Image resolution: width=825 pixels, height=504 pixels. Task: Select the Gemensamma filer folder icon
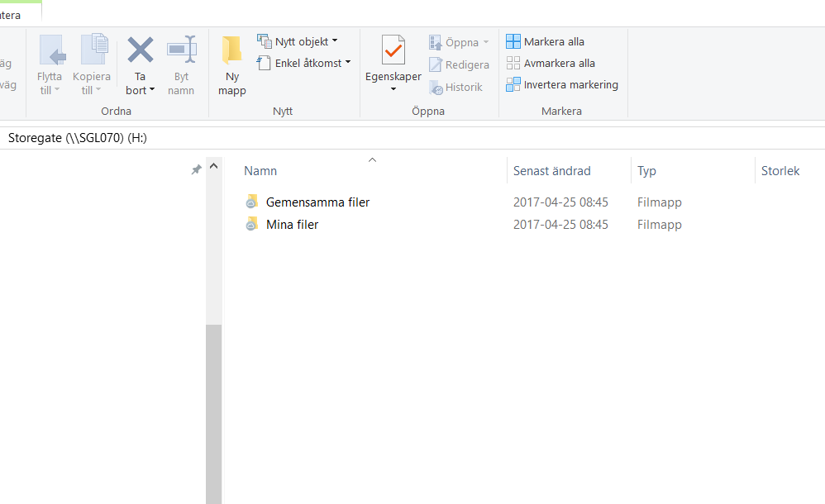(x=252, y=202)
